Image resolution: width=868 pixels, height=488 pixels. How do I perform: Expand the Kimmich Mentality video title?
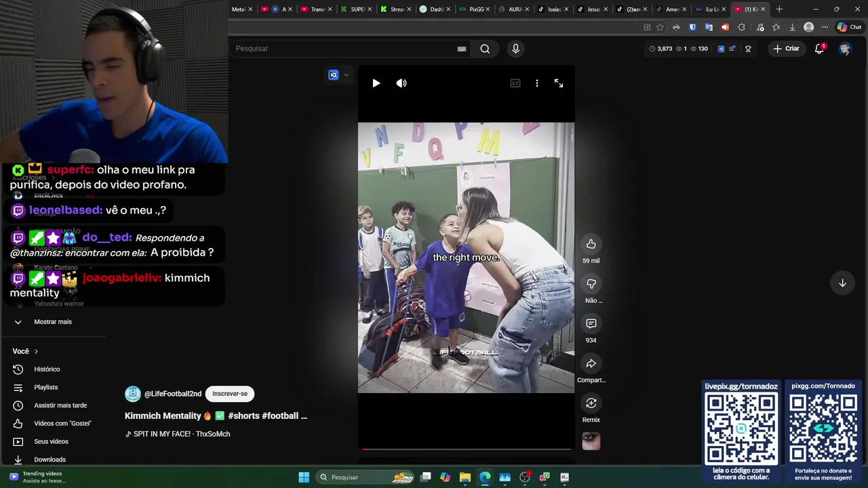(x=216, y=415)
